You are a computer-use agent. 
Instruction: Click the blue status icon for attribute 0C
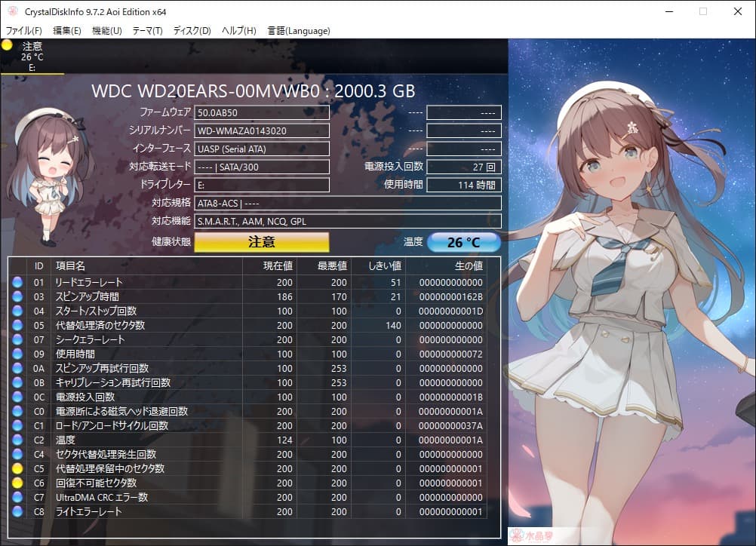pos(17,397)
